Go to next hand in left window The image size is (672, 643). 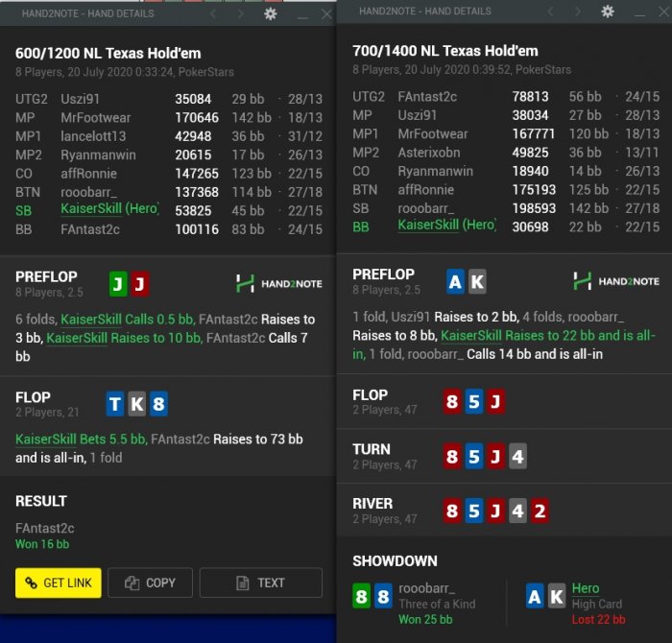click(240, 14)
